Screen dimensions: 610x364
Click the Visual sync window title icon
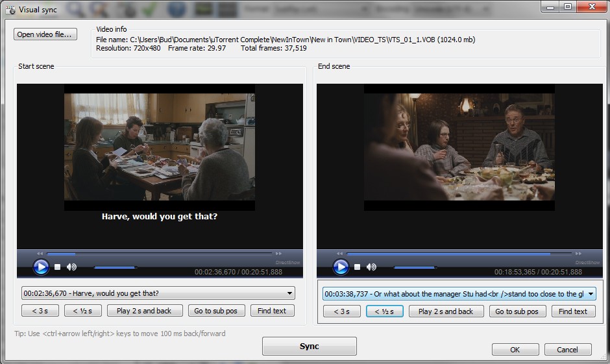tap(10, 10)
